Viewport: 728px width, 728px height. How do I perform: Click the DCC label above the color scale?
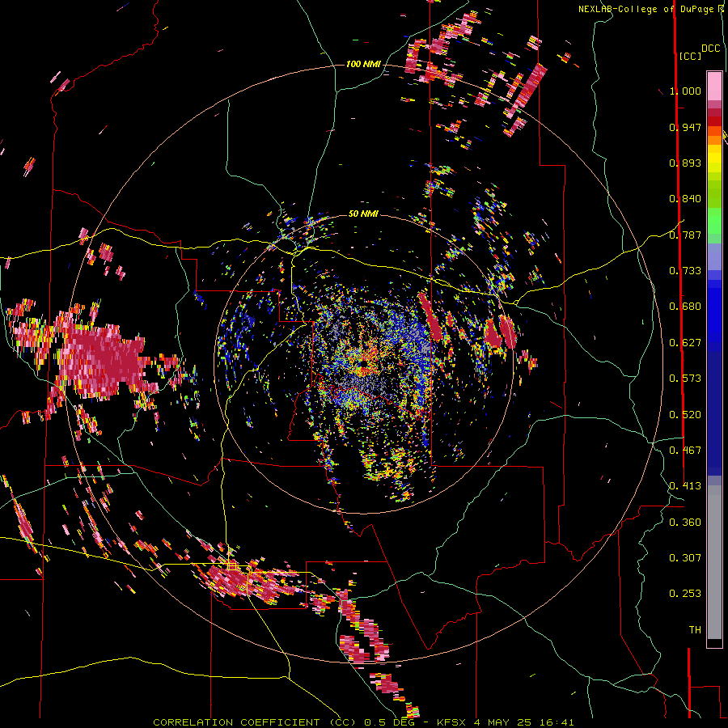tap(711, 49)
